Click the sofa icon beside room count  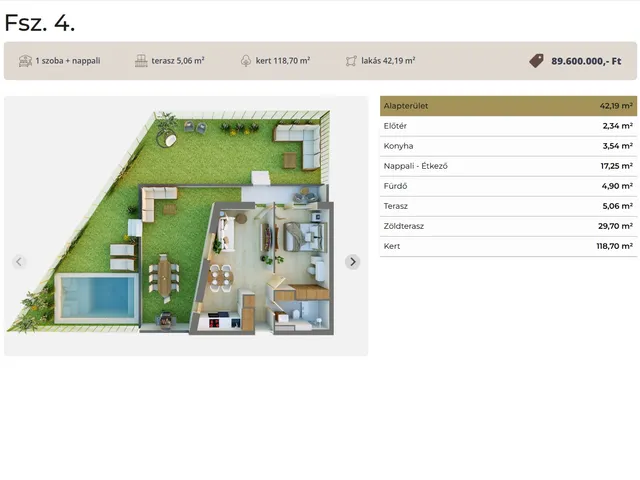[24, 61]
